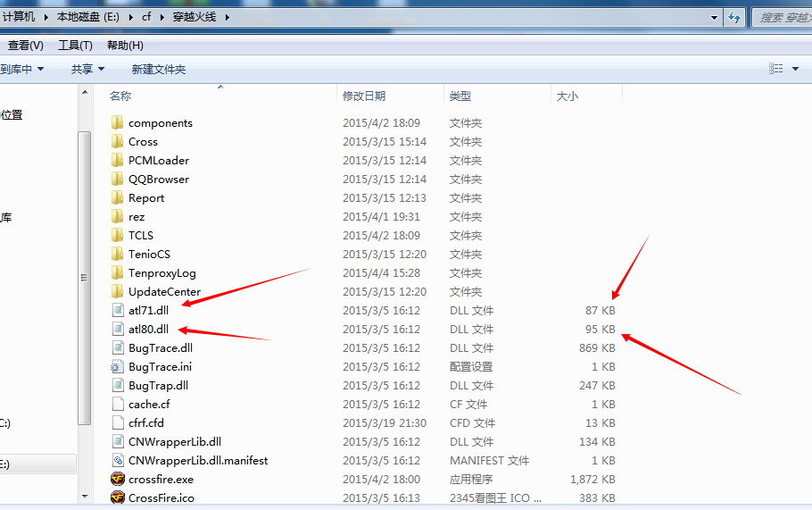
Task: Click the refresh button beside address bar
Action: (x=734, y=18)
